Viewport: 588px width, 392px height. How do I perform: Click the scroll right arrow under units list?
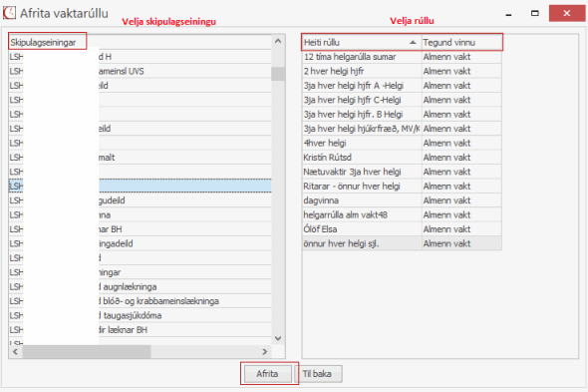pyautogui.click(x=265, y=352)
